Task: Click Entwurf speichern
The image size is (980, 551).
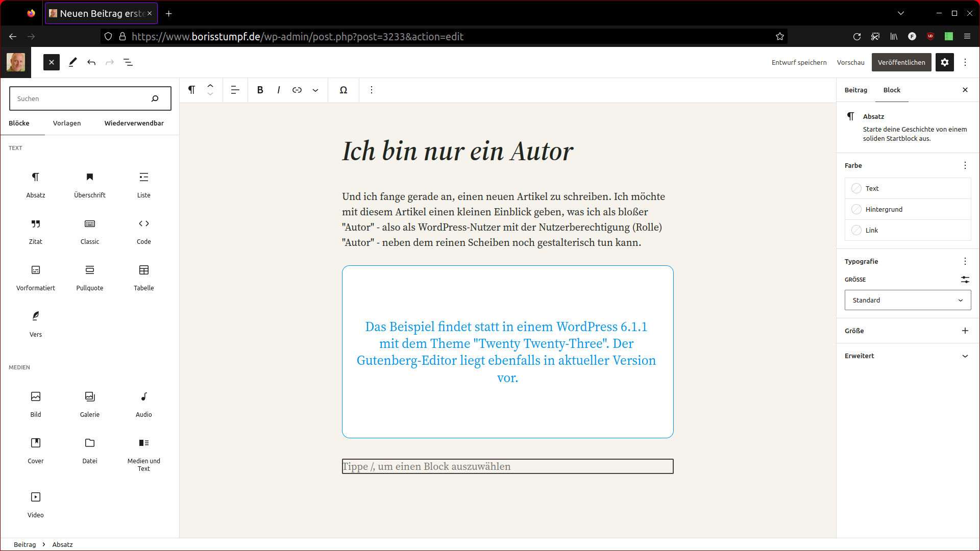Action: (799, 62)
